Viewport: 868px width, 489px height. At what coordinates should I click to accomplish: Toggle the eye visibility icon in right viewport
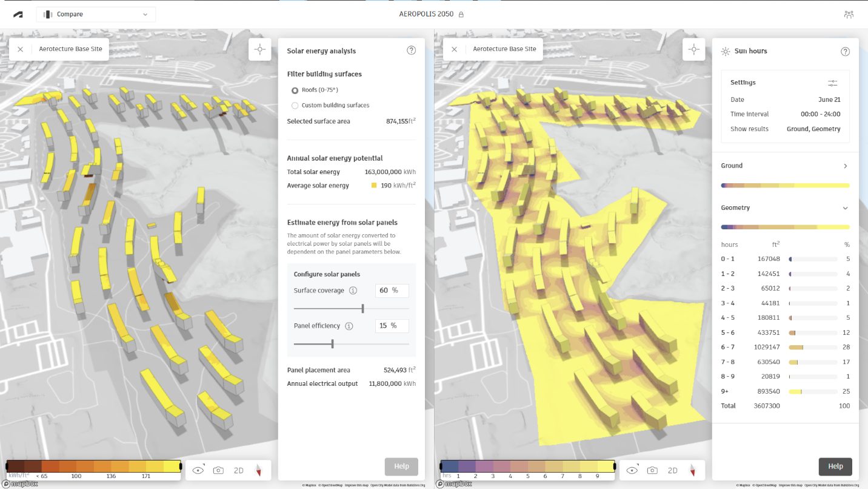(x=631, y=470)
